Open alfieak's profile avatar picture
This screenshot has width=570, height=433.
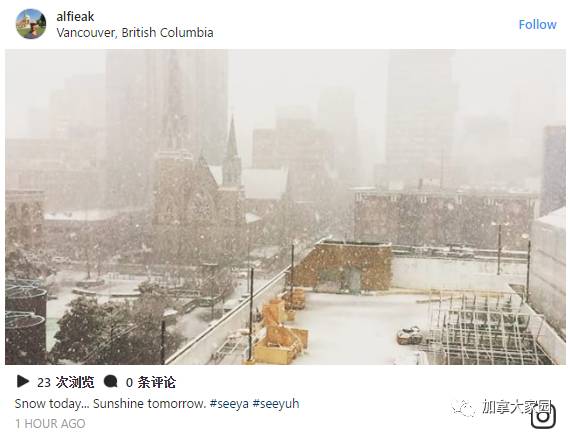[x=31, y=24]
